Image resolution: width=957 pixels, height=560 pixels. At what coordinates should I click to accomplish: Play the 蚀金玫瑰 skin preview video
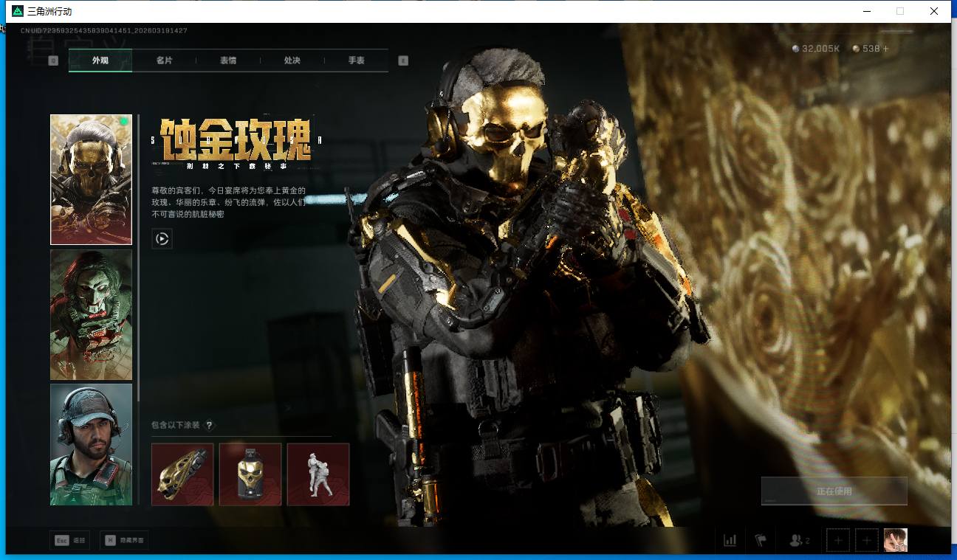click(x=162, y=238)
